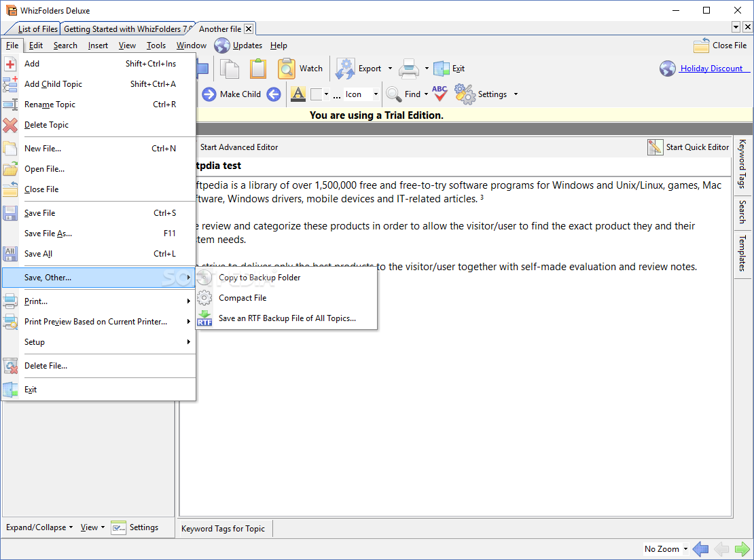Screen dimensions: 754x560
Task: Click the green forward navigation arrow
Action: coord(742,548)
